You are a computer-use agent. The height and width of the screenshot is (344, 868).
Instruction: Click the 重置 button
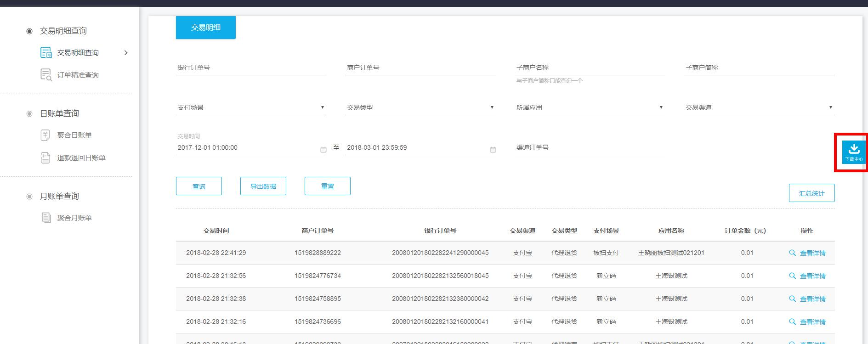click(328, 186)
